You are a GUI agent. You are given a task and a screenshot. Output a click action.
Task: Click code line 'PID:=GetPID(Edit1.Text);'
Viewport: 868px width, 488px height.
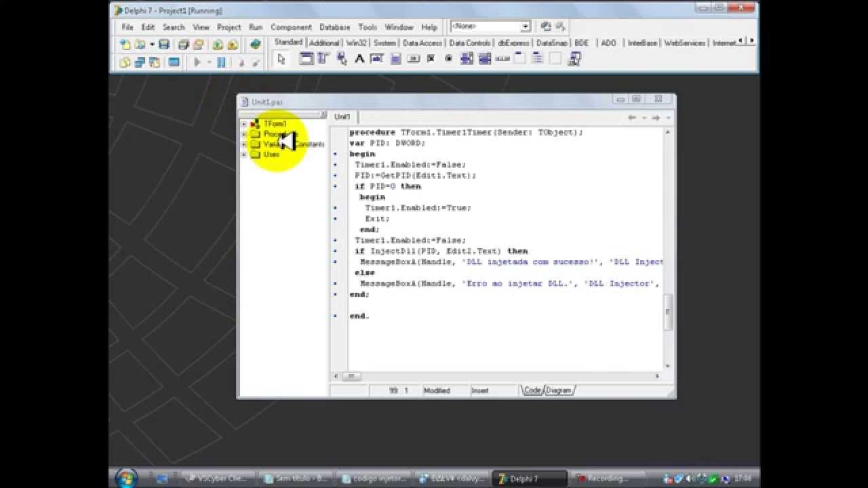415,176
